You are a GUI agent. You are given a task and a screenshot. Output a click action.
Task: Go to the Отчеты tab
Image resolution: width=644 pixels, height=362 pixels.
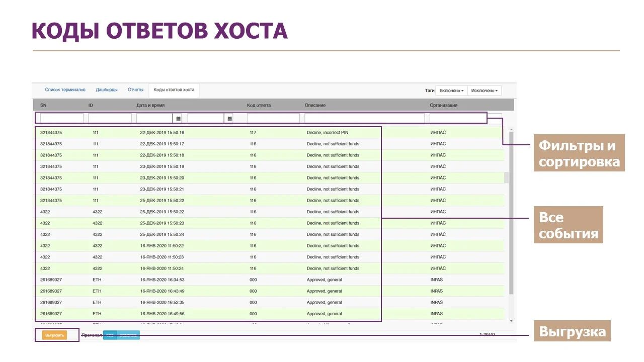point(135,90)
